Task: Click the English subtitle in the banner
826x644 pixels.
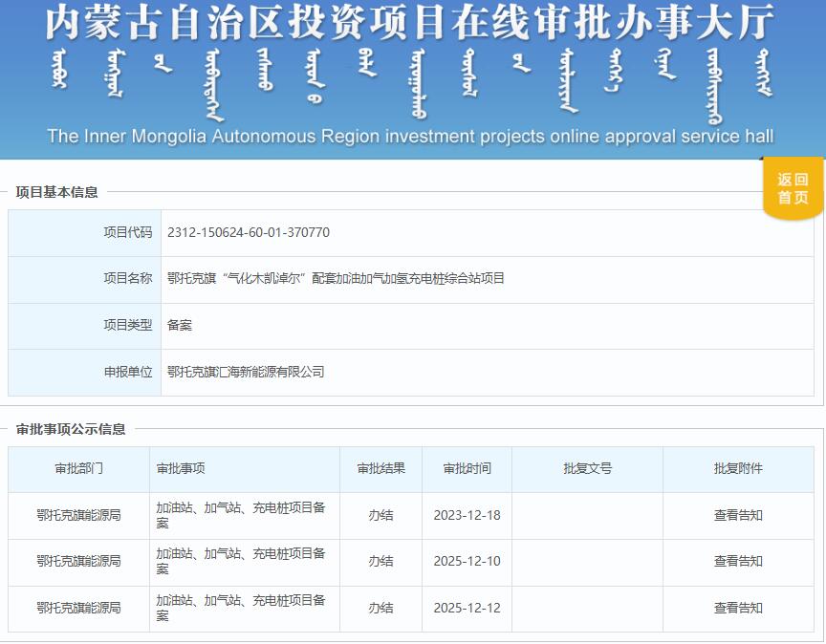Action: coord(411,136)
